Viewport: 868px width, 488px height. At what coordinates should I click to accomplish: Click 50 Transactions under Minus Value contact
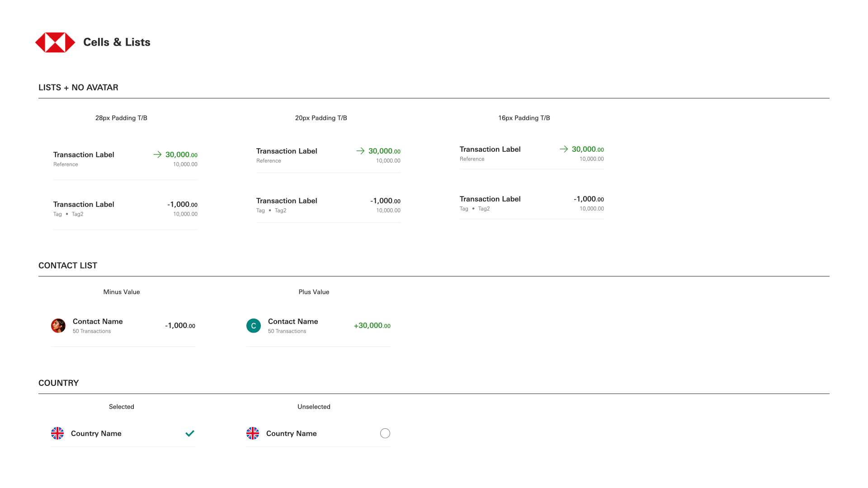(x=92, y=331)
